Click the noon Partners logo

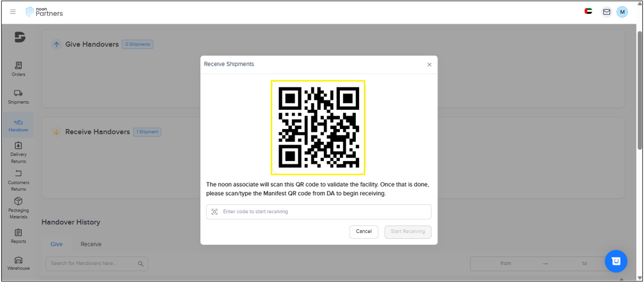coord(45,12)
